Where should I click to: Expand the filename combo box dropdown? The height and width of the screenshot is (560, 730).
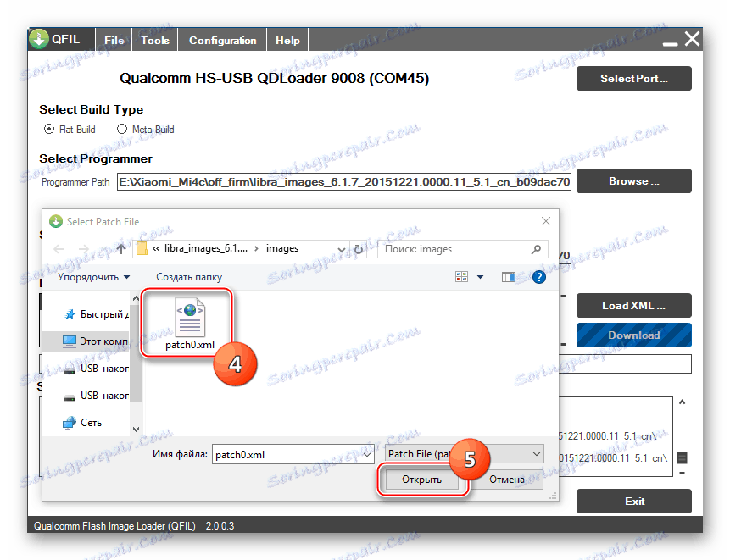368,454
